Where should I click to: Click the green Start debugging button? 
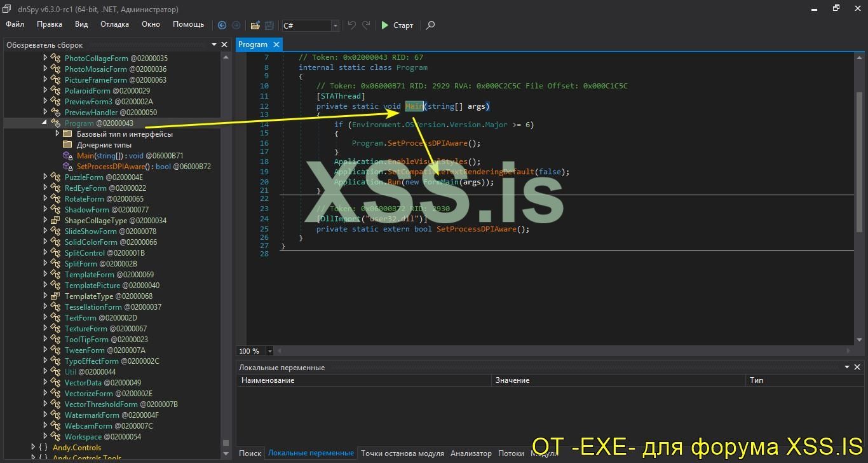click(397, 25)
